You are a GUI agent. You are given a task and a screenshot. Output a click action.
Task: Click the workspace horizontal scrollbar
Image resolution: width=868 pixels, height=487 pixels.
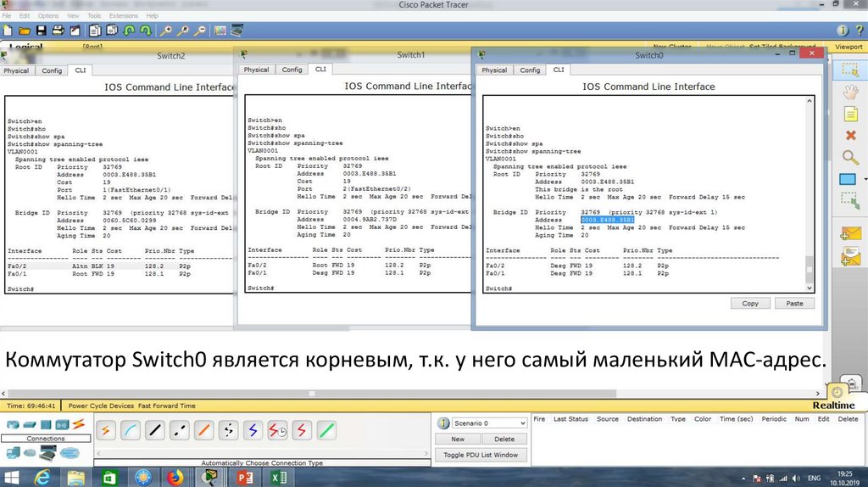pos(410,394)
